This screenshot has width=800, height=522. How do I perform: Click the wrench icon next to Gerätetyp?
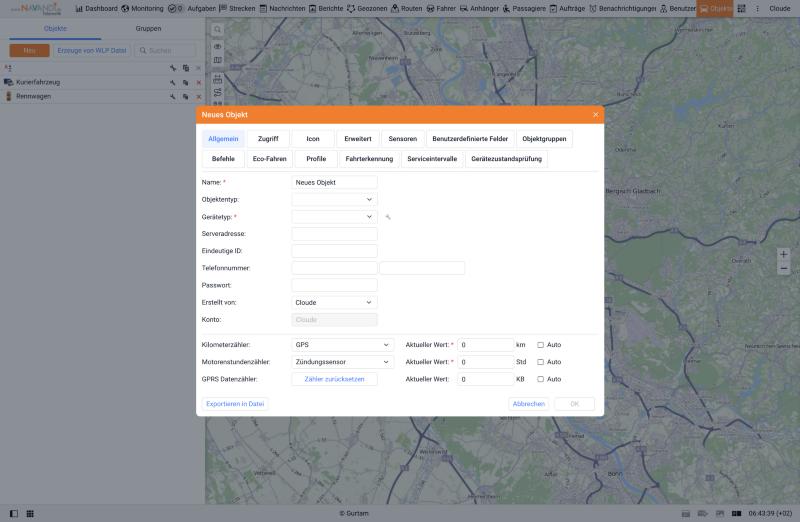coord(388,217)
